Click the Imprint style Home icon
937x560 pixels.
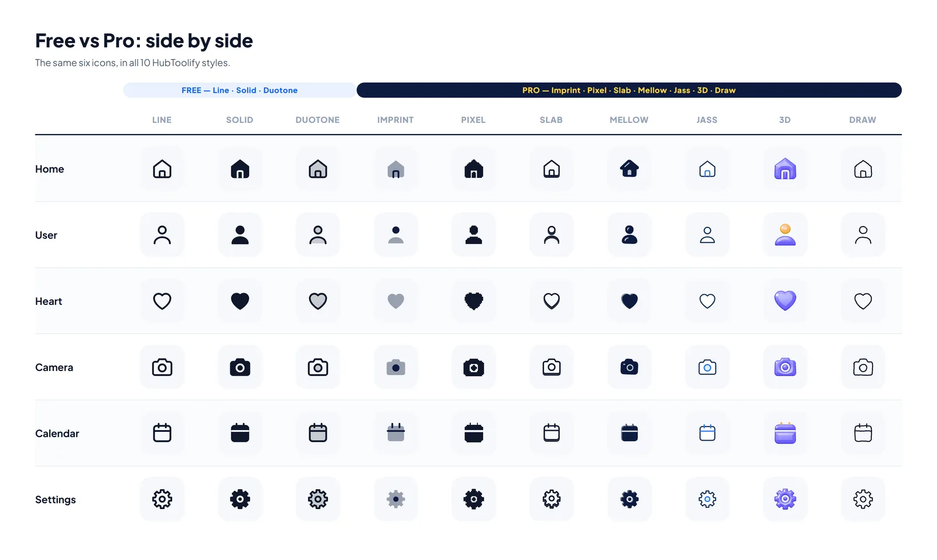coord(396,169)
